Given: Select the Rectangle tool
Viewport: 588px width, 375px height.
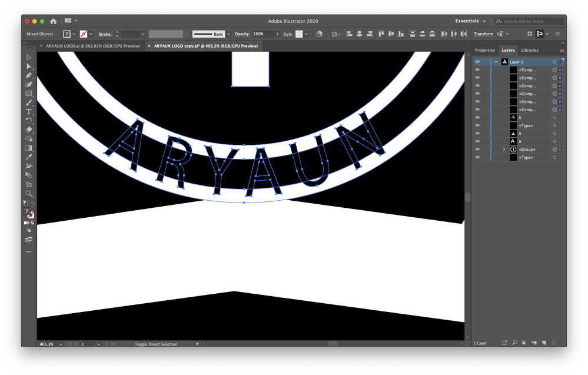Looking at the screenshot, I should [29, 94].
